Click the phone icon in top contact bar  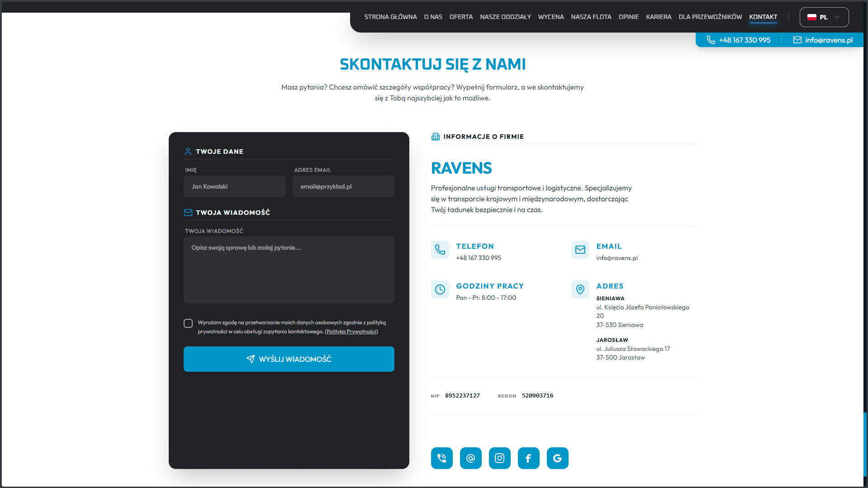coord(711,40)
